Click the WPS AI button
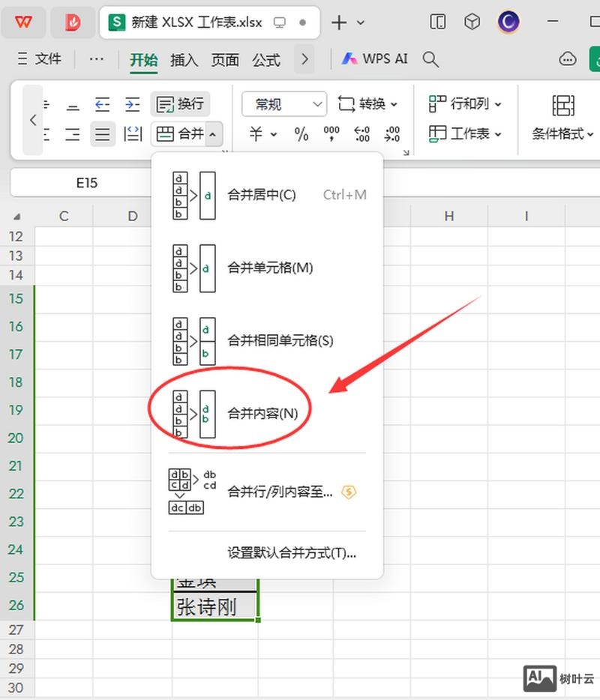Viewport: 600px width, 700px height. coord(373,58)
